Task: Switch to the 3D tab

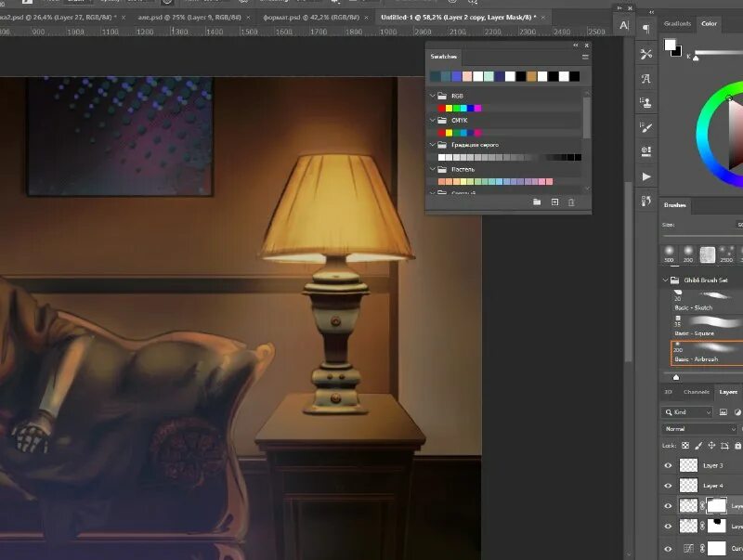Action: pos(668,392)
